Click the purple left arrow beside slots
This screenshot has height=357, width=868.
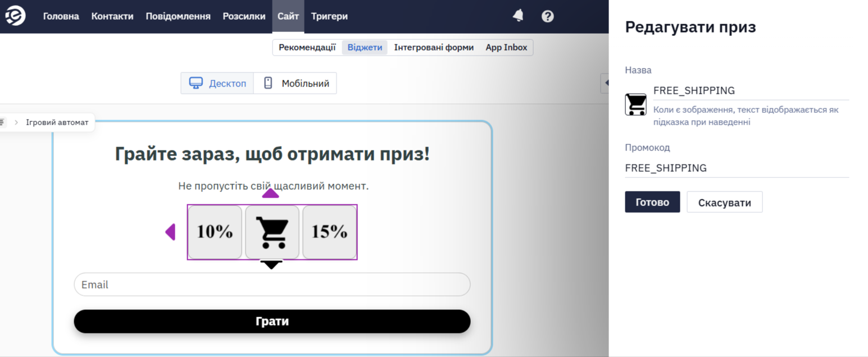pyautogui.click(x=170, y=232)
